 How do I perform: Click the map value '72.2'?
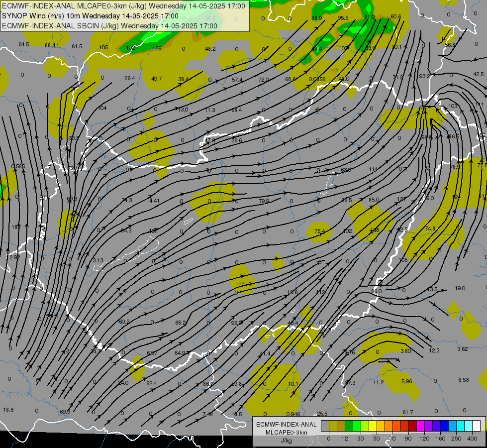pyautogui.click(x=263, y=80)
